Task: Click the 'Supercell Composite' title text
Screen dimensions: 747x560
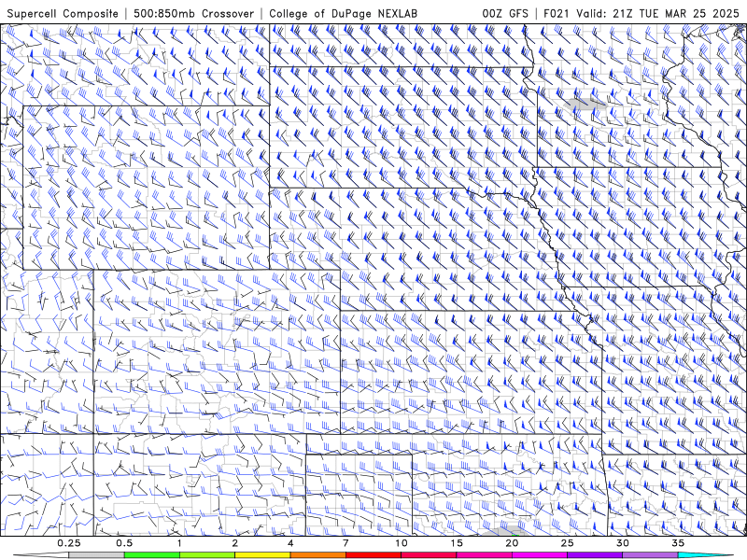Action: [x=63, y=14]
